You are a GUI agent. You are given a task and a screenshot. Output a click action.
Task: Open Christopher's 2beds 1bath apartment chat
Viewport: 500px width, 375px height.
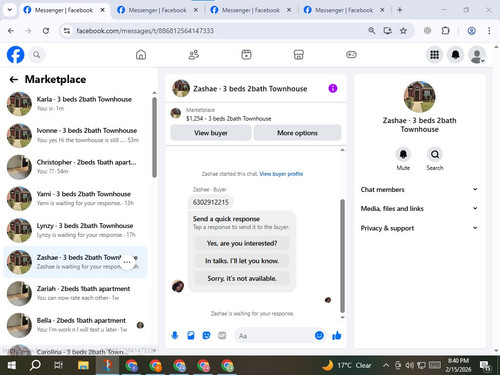point(76,167)
